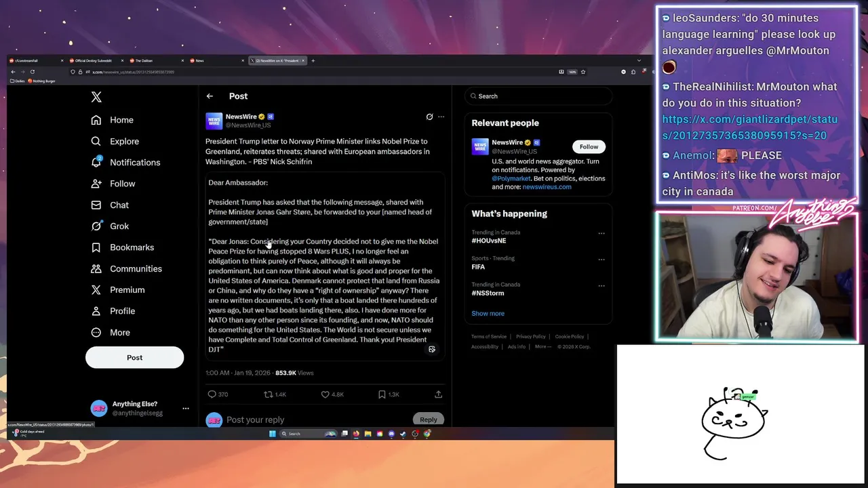Open Windows Start menu
The width and height of the screenshot is (868, 488).
(272, 434)
